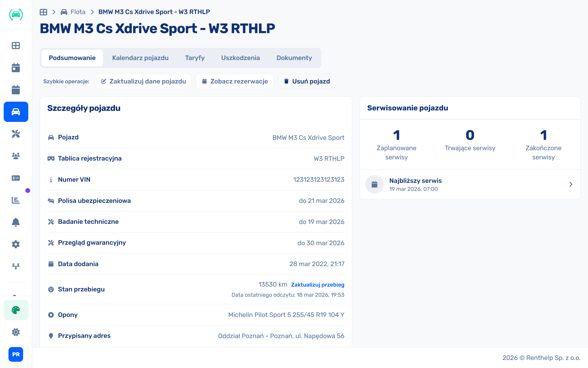The width and height of the screenshot is (588, 368).
Task: Open the Dokumenty tab
Action: pyautogui.click(x=294, y=58)
